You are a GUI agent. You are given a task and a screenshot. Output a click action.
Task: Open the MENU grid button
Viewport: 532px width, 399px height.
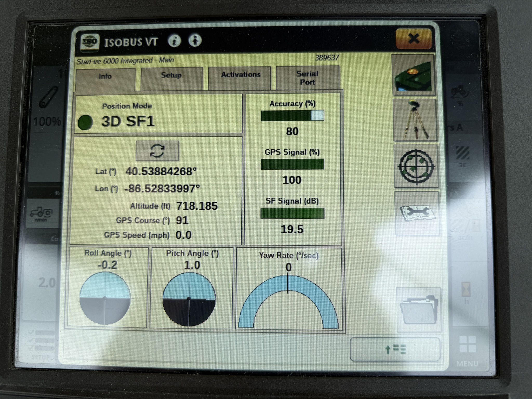pyautogui.click(x=467, y=351)
